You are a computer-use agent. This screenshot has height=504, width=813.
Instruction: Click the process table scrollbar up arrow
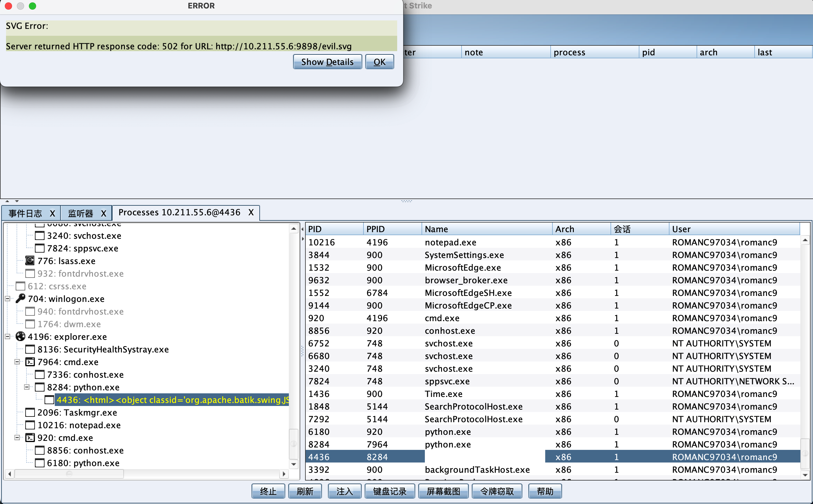805,240
